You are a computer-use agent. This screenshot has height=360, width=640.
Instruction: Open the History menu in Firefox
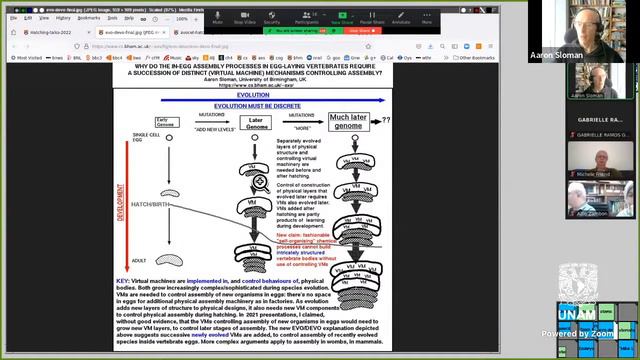point(63,18)
